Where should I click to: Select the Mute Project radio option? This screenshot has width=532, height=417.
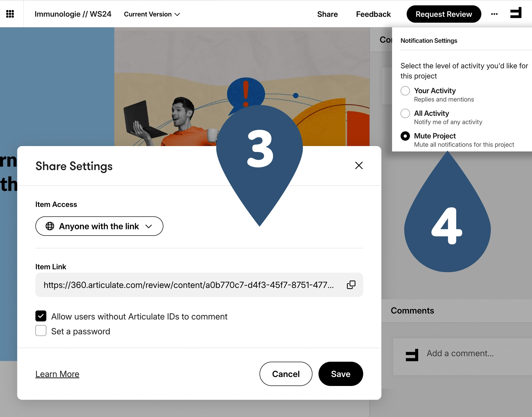(405, 136)
